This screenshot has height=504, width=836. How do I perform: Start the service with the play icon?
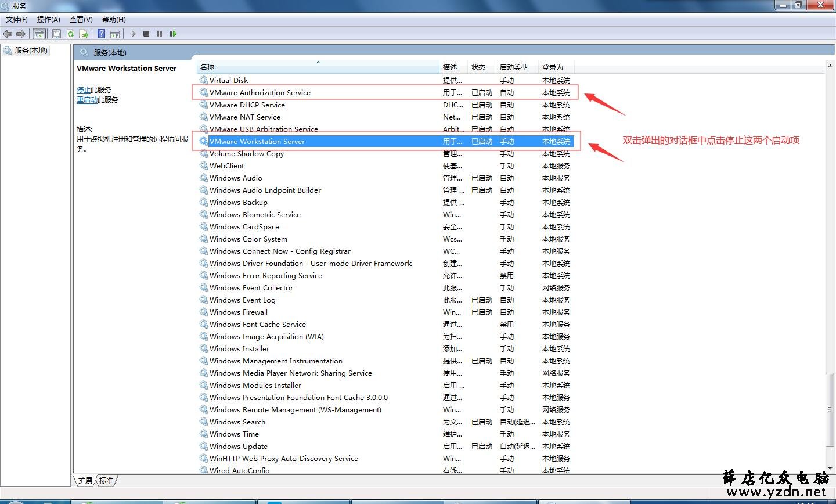pyautogui.click(x=134, y=34)
